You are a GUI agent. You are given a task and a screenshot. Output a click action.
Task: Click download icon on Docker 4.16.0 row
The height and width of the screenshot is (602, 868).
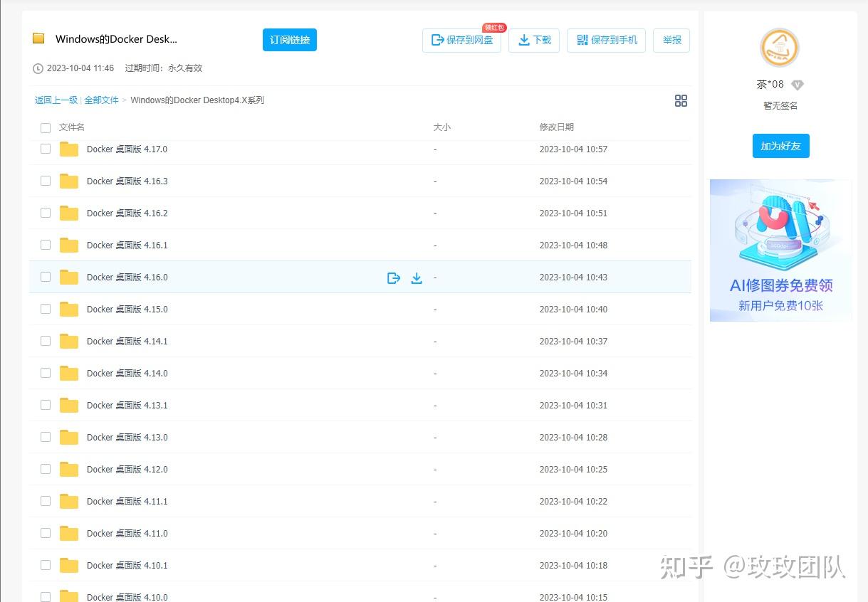pyautogui.click(x=417, y=278)
